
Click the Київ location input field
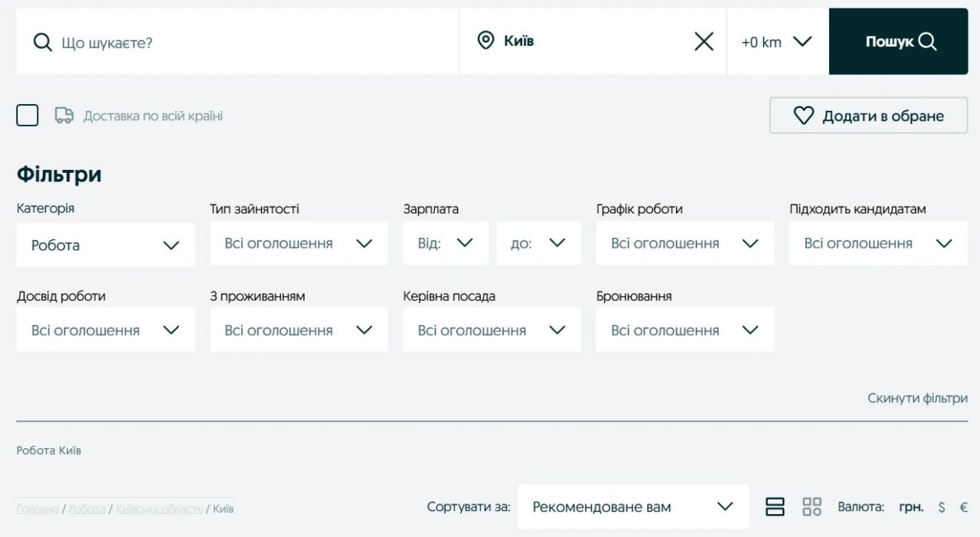point(593,41)
